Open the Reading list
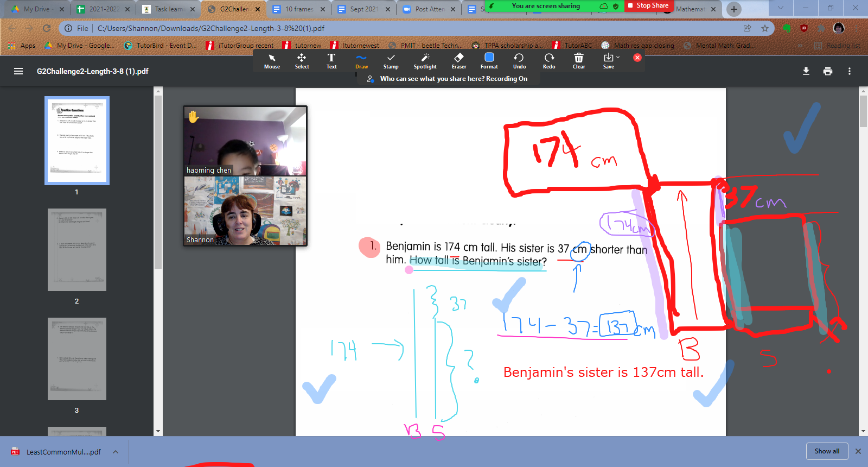This screenshot has height=467, width=868. (837, 46)
